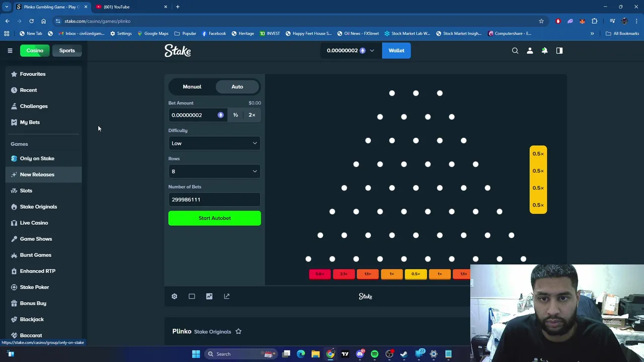
Task: Open Discord from the taskbar
Action: [x=360, y=354]
